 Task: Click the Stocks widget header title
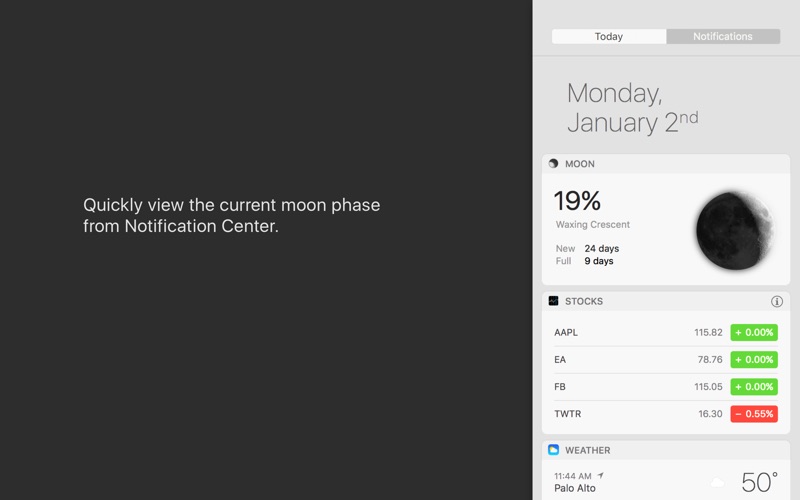pos(584,301)
